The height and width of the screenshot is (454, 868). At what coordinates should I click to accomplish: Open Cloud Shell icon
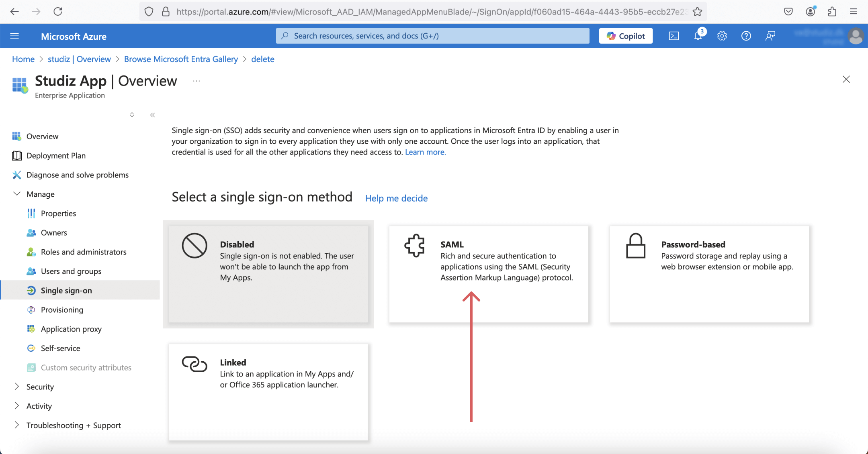[674, 36]
